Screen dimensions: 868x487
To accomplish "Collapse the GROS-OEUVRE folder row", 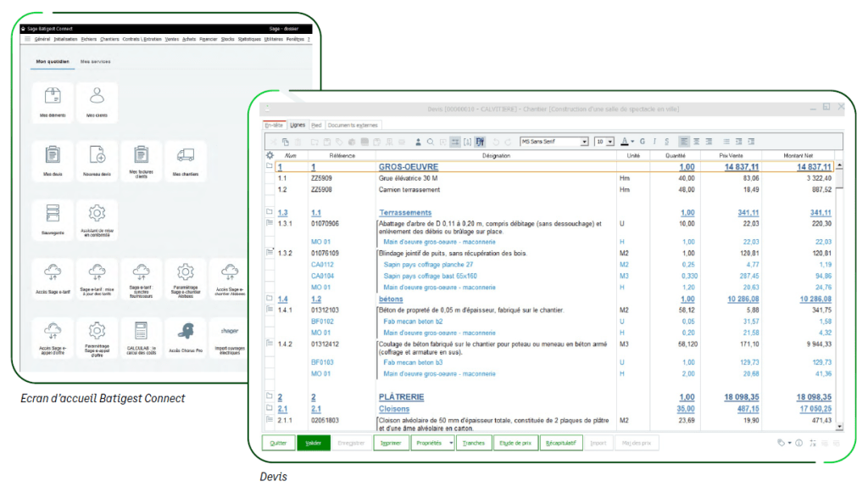I will (270, 165).
